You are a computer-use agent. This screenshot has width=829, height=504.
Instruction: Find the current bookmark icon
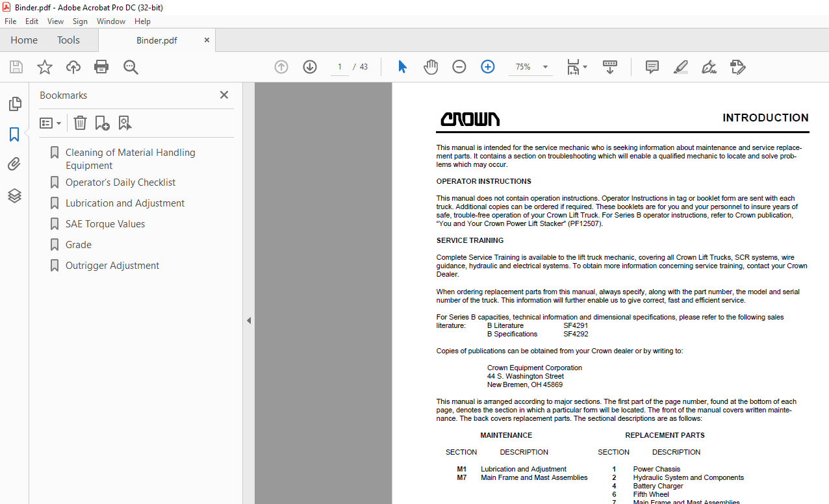coord(125,123)
